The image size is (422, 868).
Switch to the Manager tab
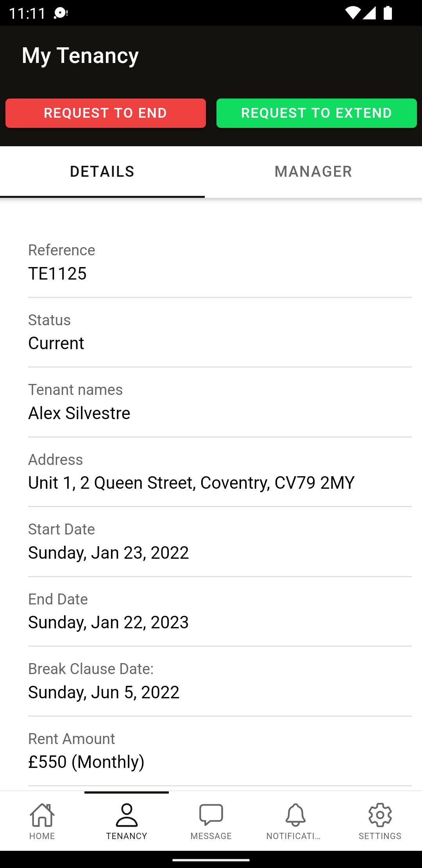313,172
